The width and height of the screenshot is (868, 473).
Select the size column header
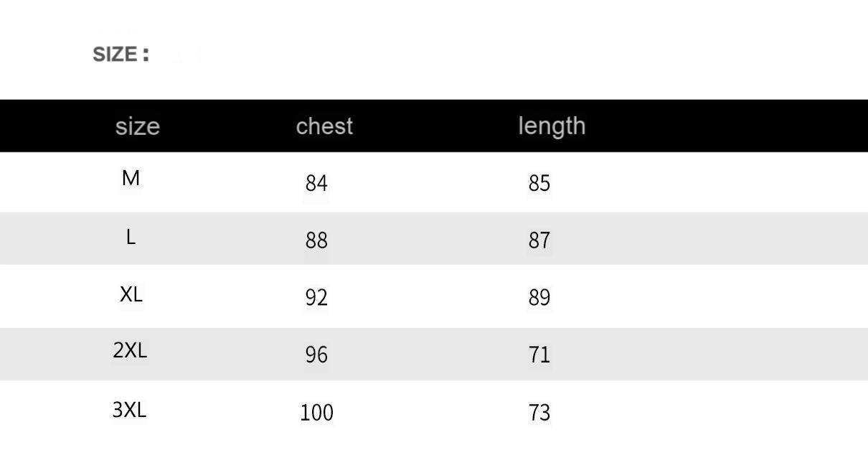click(138, 126)
